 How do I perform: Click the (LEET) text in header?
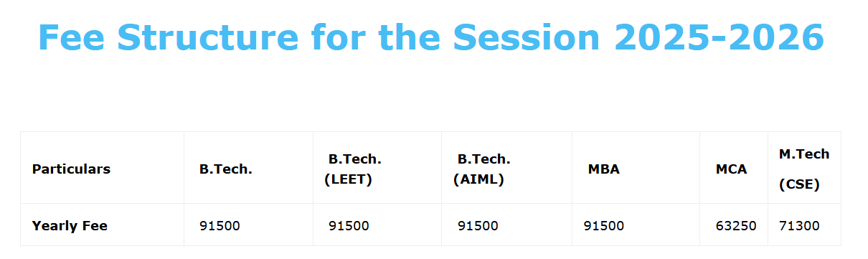pos(349,179)
